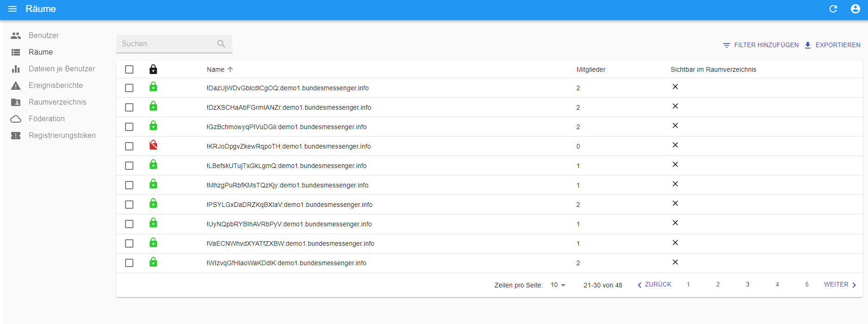The image size is (868, 324).
Task: Click the bar chart icon beside Dateien je Benutzer
Action: click(16, 69)
